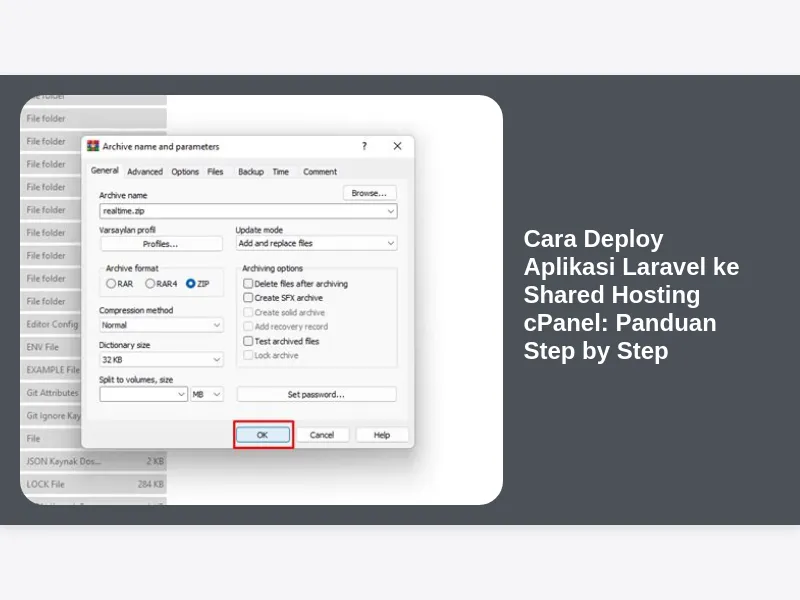Click the Help button
This screenshot has height=600, width=800.
[382, 435]
